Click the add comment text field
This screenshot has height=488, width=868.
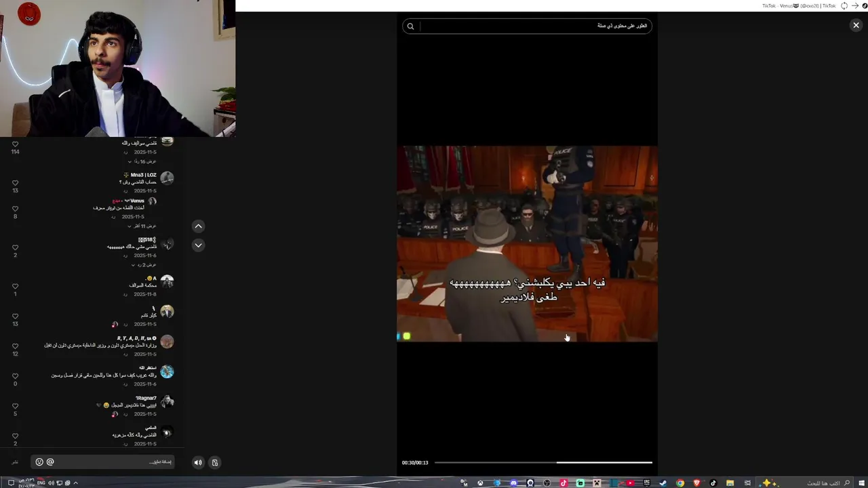102,462
